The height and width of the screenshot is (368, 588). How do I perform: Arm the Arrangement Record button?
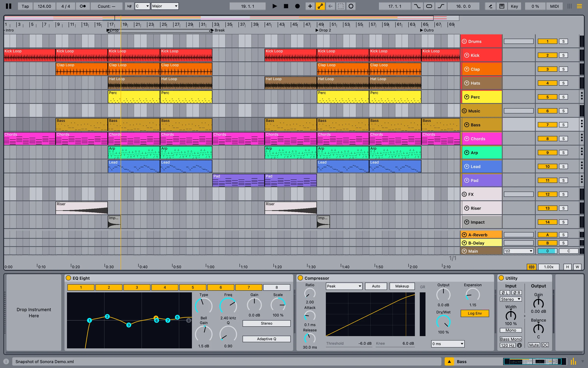(297, 6)
